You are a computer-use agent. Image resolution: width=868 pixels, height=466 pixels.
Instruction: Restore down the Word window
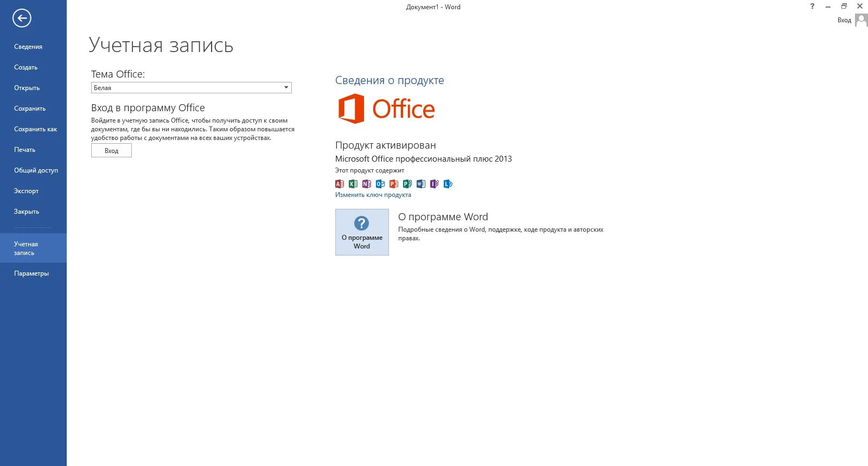point(844,7)
